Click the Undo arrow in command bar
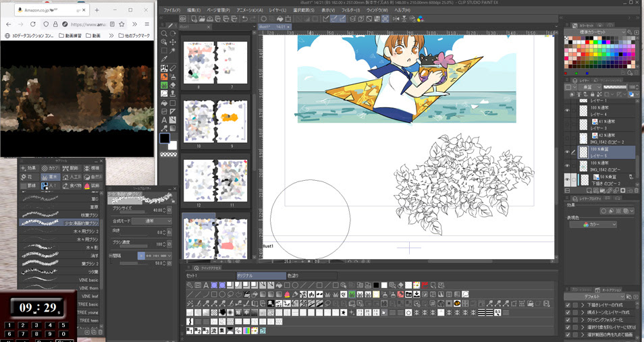Viewport: 644px width, 342px height. pos(245,18)
